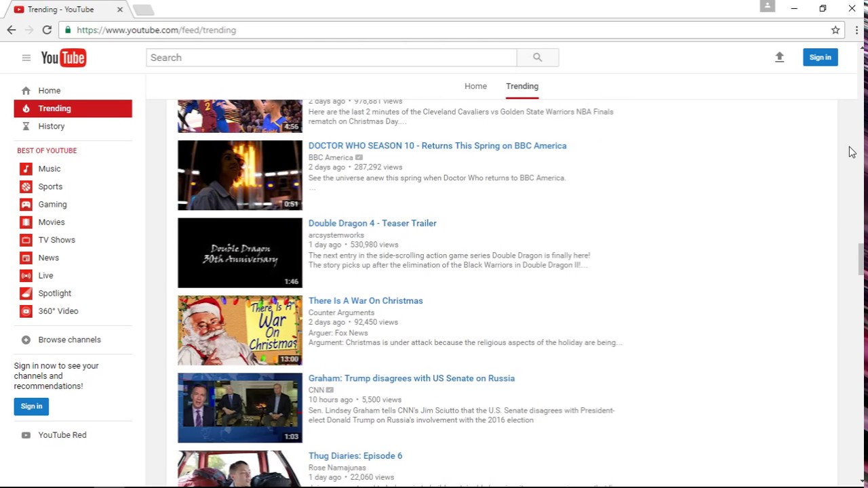Open the hamburger guide menu icon
Screen dimensions: 868x488
[x=26, y=58]
